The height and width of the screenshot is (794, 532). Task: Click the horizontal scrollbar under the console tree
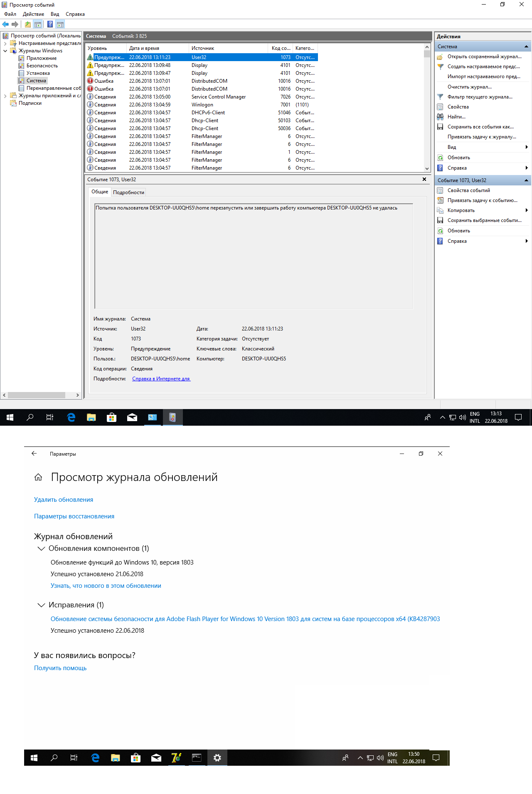37,395
